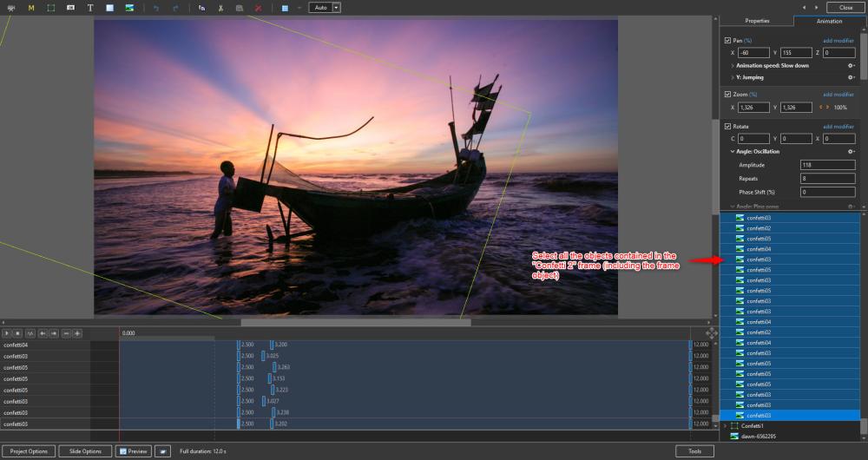Click the scissors Cut icon
The image size is (868, 460).
pyautogui.click(x=220, y=7)
